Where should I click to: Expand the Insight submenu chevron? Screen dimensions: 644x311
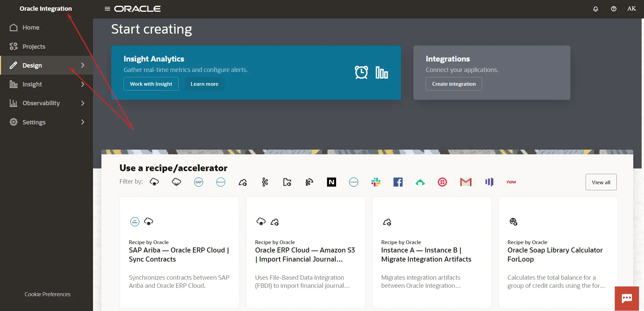[x=83, y=84]
